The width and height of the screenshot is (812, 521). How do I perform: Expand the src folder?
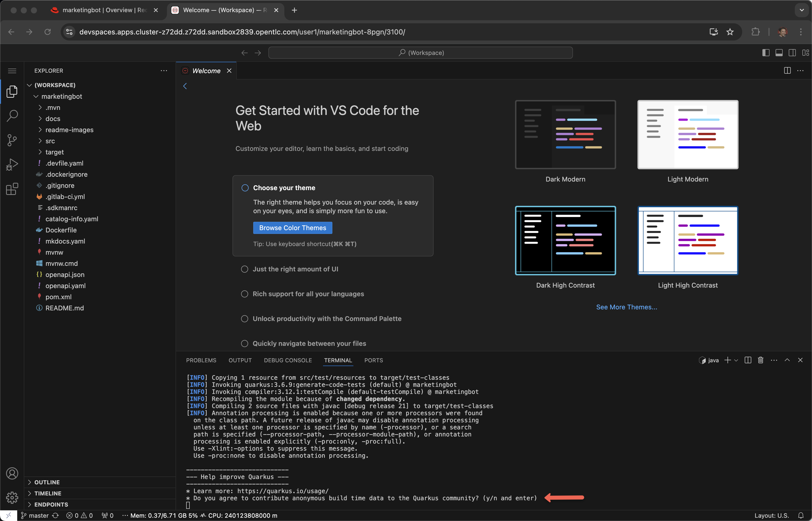pyautogui.click(x=50, y=141)
